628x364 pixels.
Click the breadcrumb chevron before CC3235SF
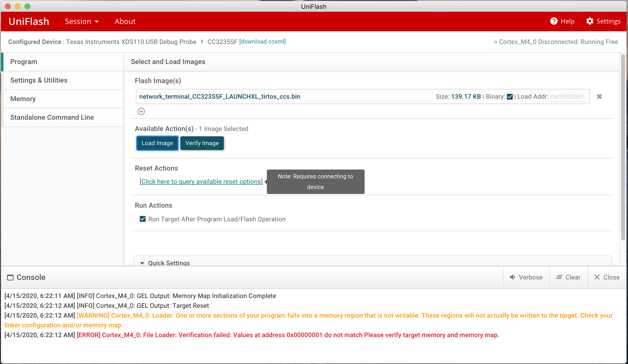point(202,42)
